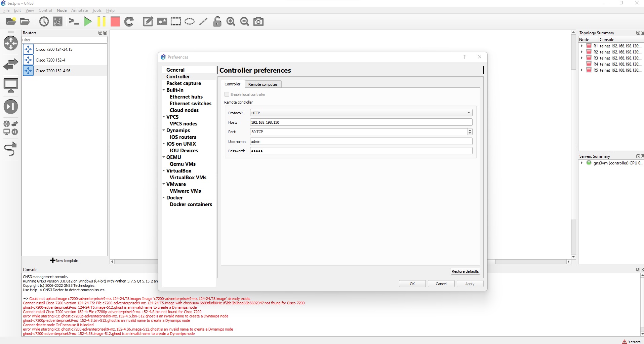Click New template button
This screenshot has height=344, width=644.
click(64, 261)
